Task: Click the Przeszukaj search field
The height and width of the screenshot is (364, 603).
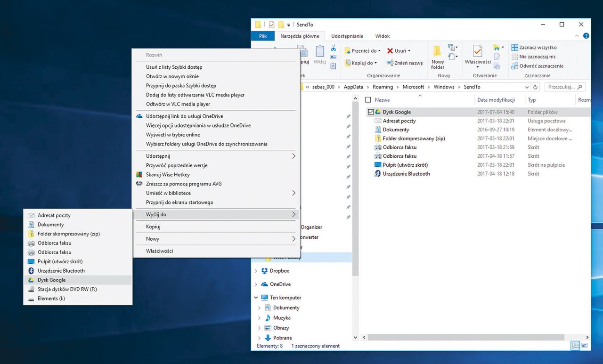Action: (565, 87)
